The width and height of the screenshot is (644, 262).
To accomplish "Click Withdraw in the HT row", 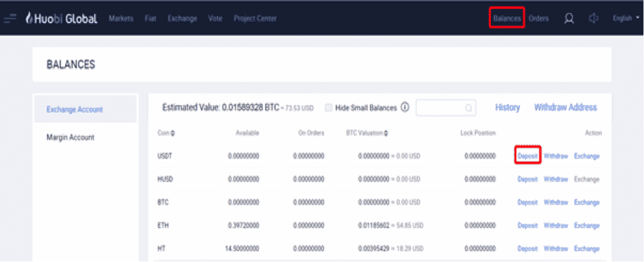I will [556, 249].
